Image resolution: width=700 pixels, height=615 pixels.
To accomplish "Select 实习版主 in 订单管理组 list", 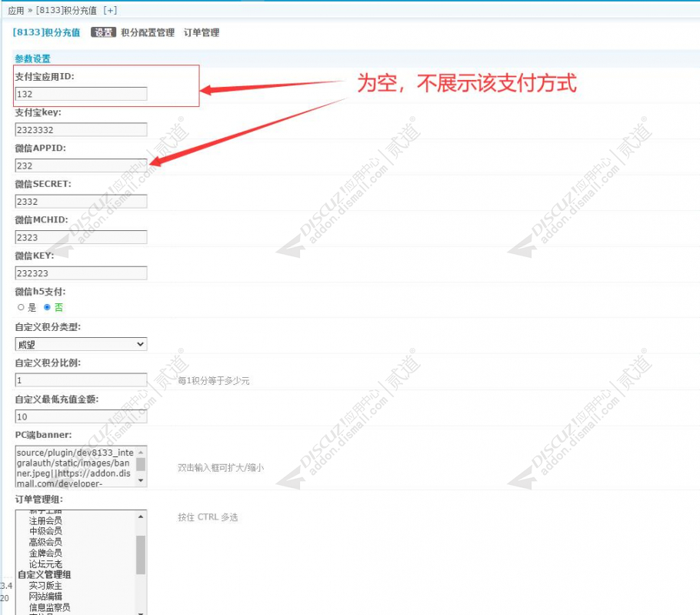I will tap(45, 586).
